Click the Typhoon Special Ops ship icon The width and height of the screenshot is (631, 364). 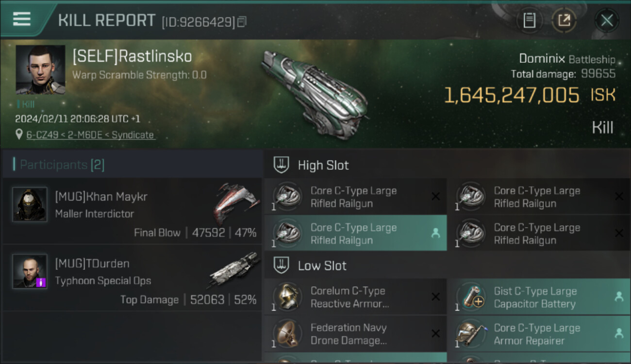235,270
